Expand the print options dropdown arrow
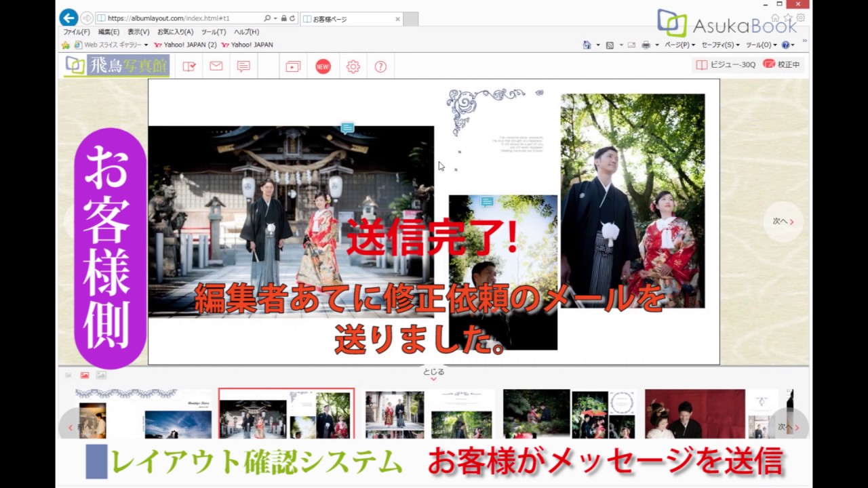868x488 pixels. [x=657, y=45]
